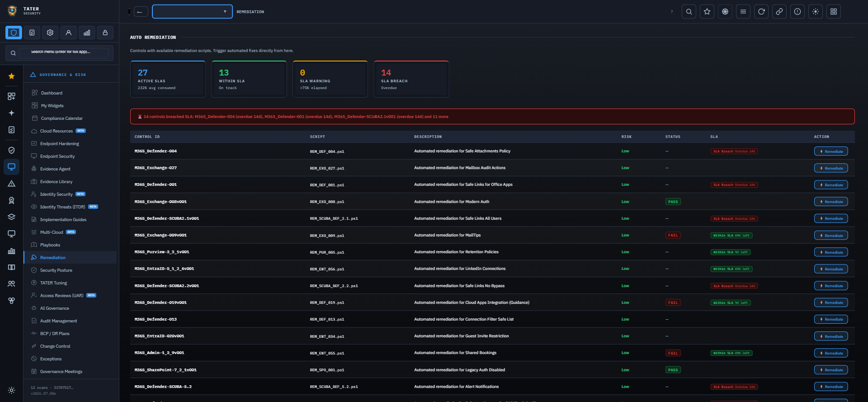Click the CONTROL ID column header

[x=147, y=137]
